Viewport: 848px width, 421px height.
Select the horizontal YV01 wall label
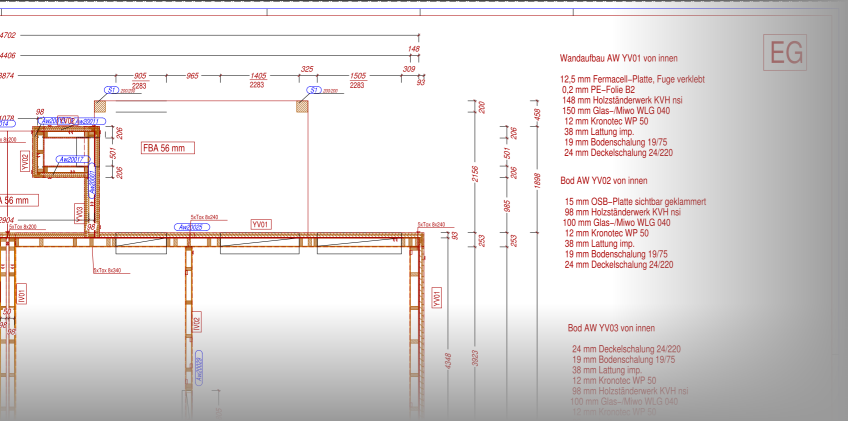(x=261, y=225)
